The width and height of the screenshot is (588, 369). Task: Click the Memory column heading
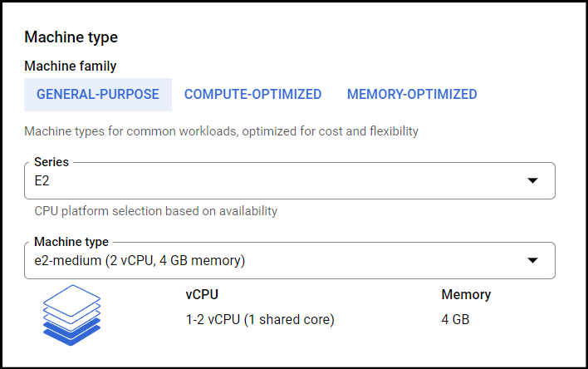(x=466, y=295)
